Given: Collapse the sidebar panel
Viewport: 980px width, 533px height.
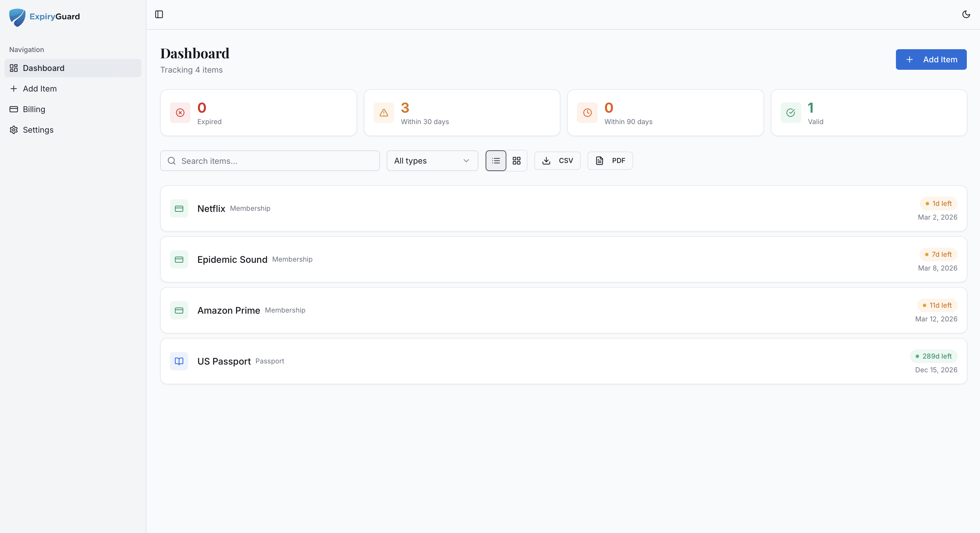Looking at the screenshot, I should 159,15.
